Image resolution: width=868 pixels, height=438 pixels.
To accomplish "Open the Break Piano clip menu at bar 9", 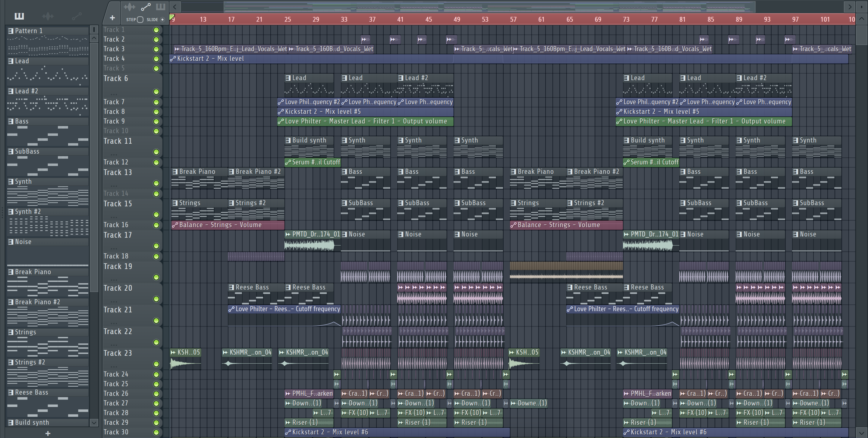I will tap(175, 172).
